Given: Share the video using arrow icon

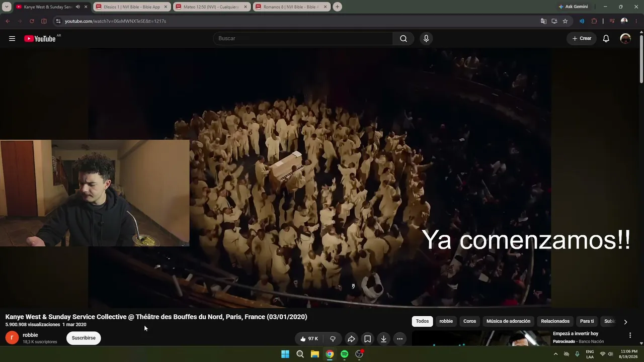Looking at the screenshot, I should [x=351, y=339].
